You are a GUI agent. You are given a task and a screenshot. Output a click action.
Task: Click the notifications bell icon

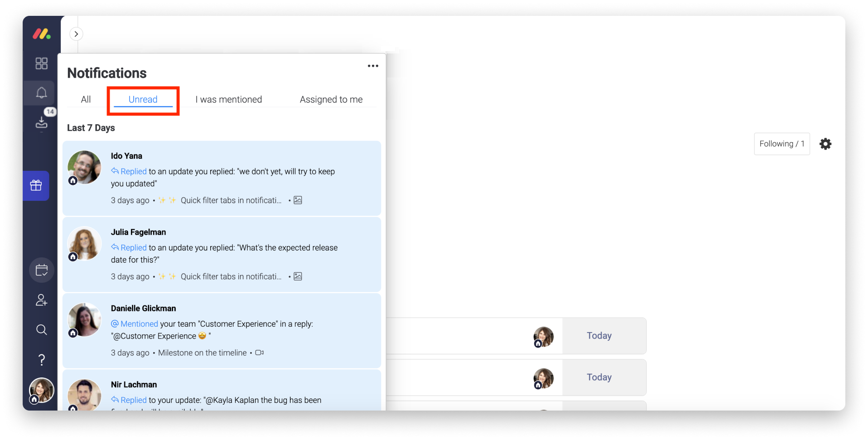pos(41,93)
